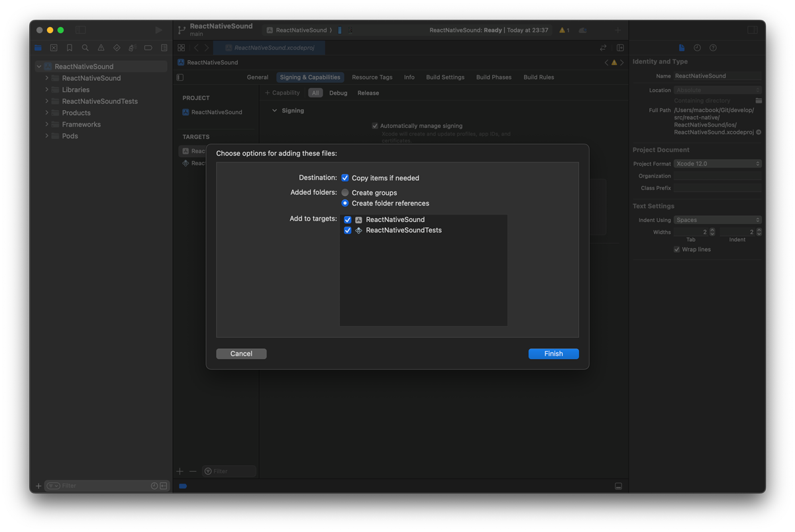Toggle Copy items if needed checkbox
Image resolution: width=795 pixels, height=532 pixels.
(345, 178)
